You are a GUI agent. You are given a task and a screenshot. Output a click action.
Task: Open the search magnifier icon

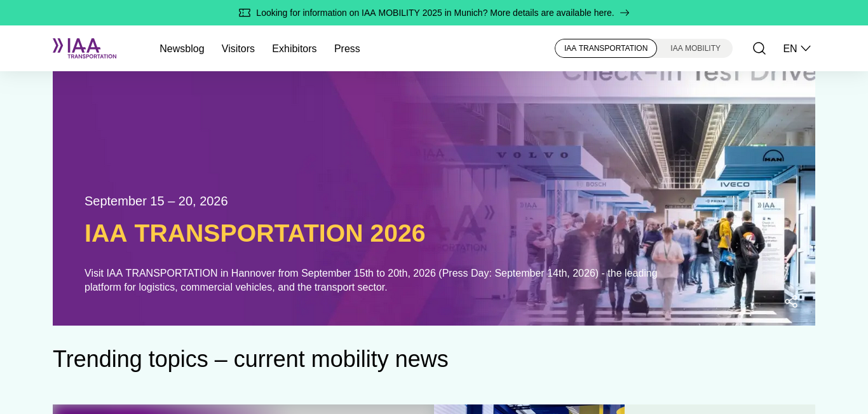pyautogui.click(x=759, y=48)
